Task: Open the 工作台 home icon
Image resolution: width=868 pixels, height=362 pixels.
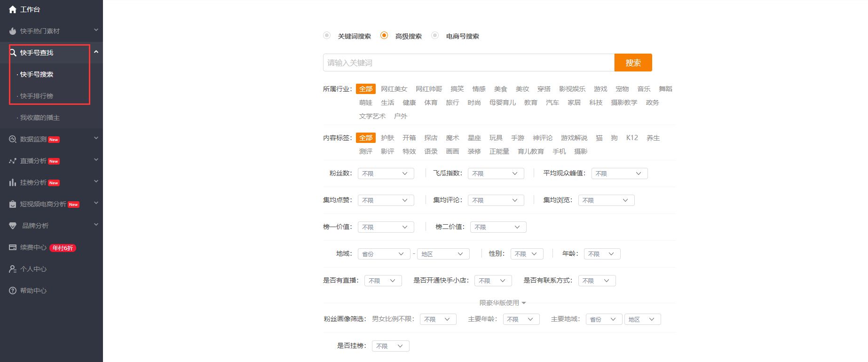Action: tap(13, 9)
